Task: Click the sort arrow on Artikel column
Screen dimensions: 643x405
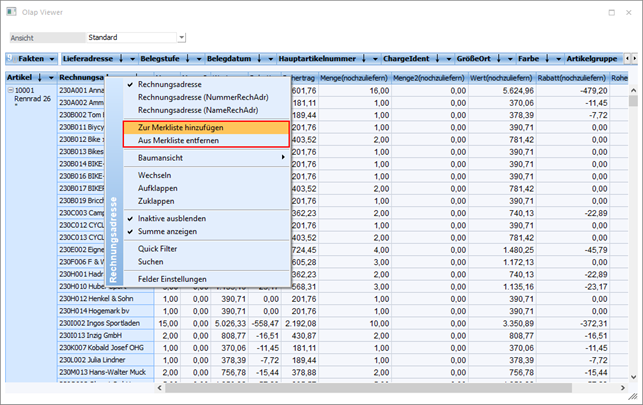Action: pyautogui.click(x=38, y=77)
